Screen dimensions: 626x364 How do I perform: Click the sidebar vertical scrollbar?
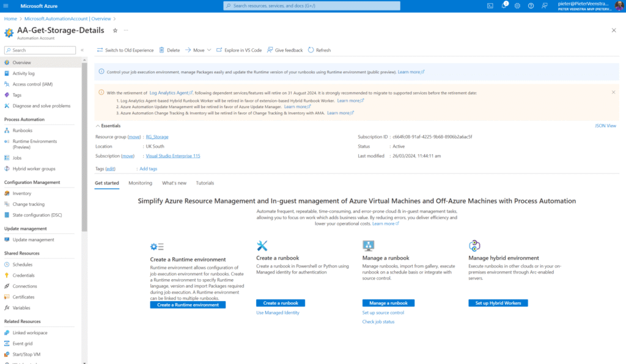pyautogui.click(x=84, y=147)
